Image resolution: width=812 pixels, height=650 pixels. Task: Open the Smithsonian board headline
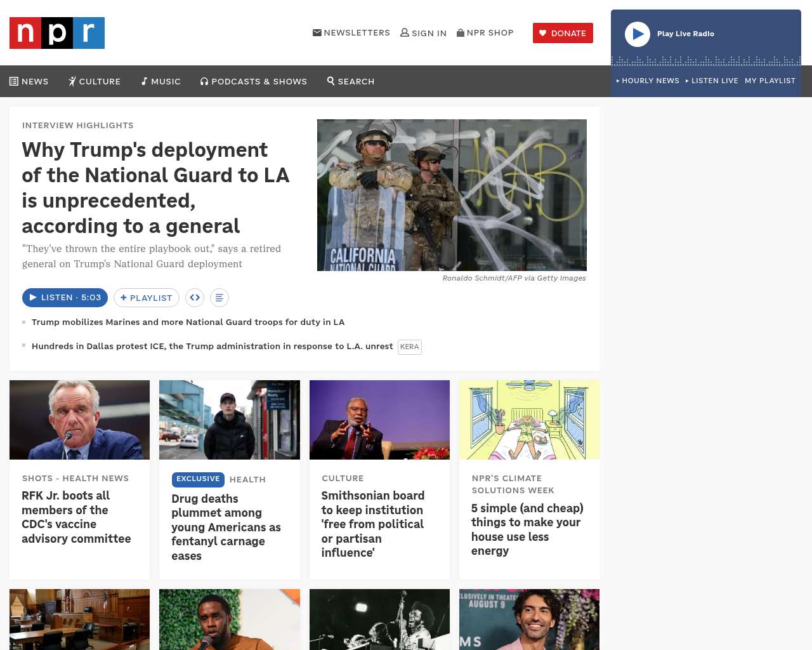click(x=373, y=524)
